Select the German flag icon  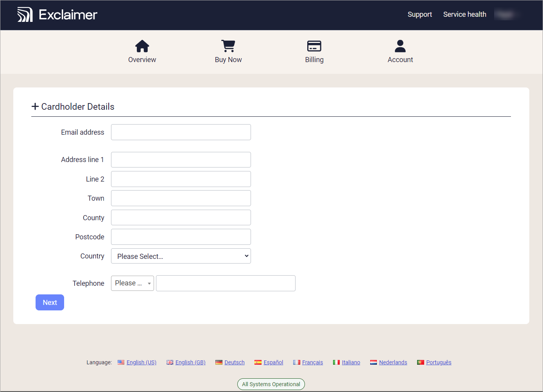[x=219, y=362]
